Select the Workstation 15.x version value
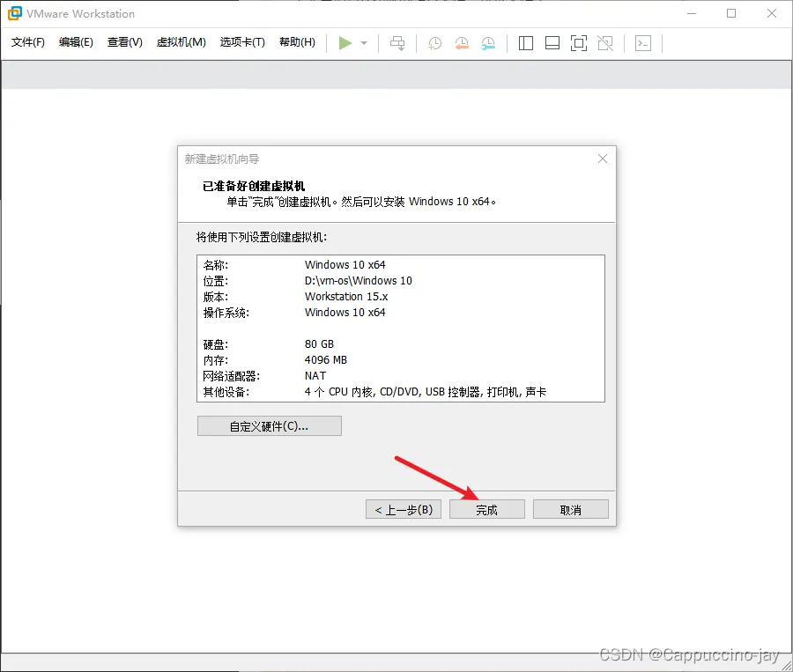Viewport: 793px width, 672px height. pos(346,296)
